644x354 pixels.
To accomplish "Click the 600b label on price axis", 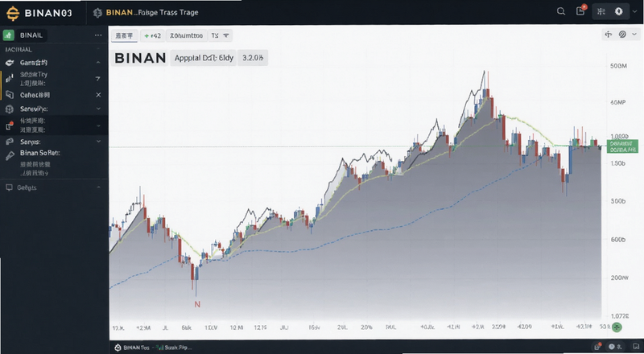I will click(617, 240).
